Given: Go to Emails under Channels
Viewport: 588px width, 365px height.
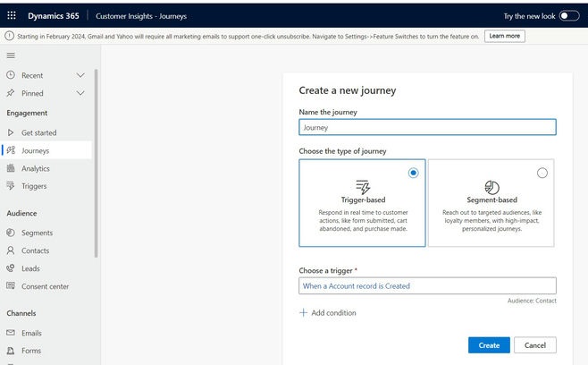Looking at the screenshot, I should pyautogui.click(x=31, y=333).
